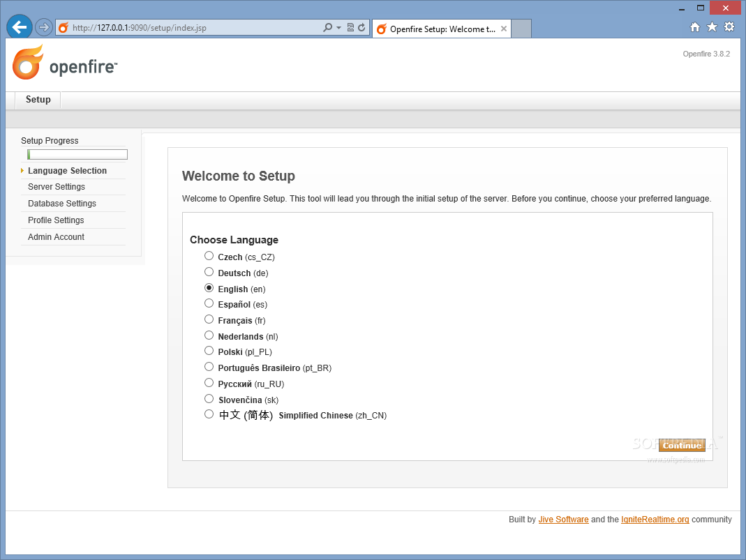Select the Setup tab
Screen dimensions: 746x560
click(x=38, y=100)
